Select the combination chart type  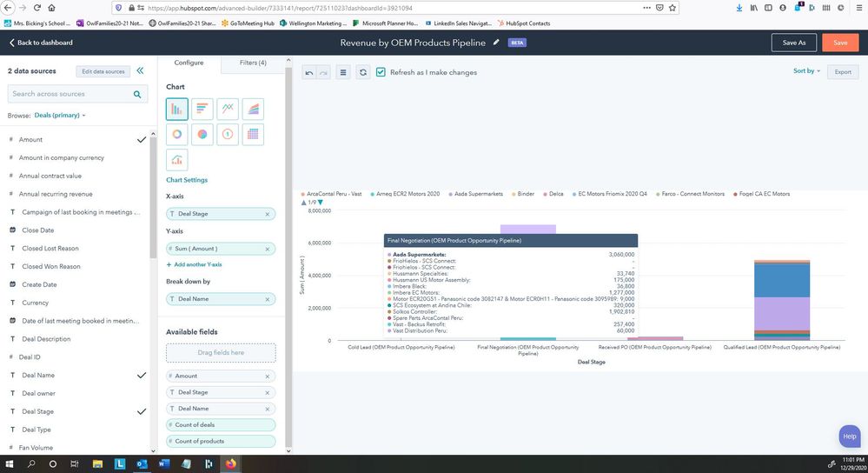[x=176, y=159]
